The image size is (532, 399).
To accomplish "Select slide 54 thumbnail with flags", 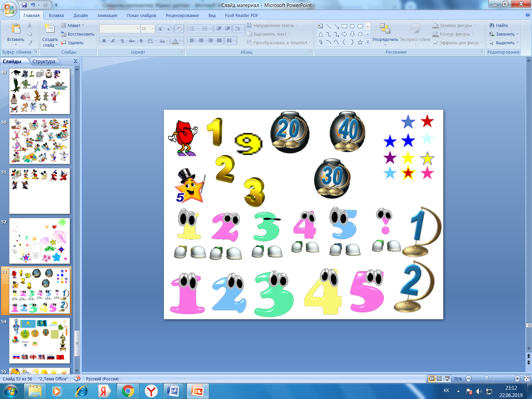I will pyautogui.click(x=40, y=340).
